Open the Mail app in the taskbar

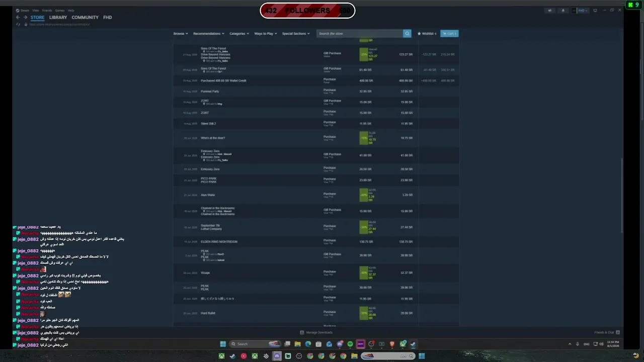[329, 344]
